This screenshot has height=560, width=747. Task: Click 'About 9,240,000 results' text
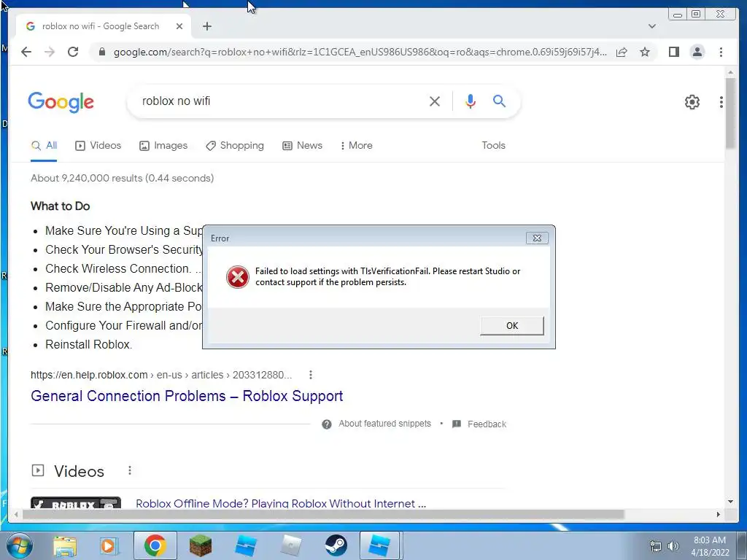(x=87, y=178)
